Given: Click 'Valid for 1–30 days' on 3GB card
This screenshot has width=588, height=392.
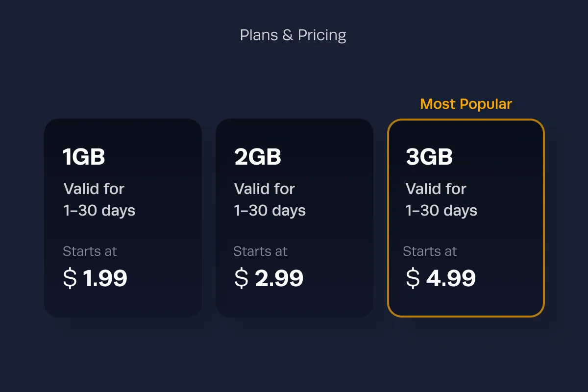Looking at the screenshot, I should pyautogui.click(x=441, y=200).
